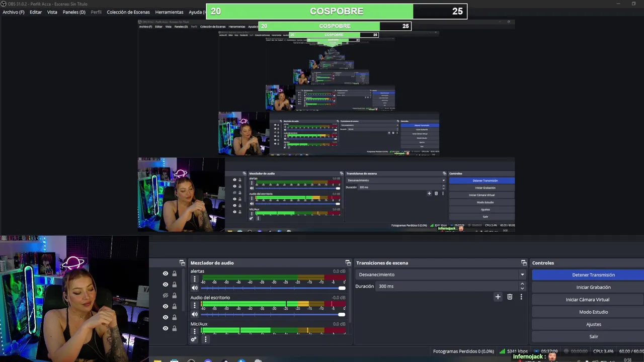This screenshot has height=362, width=644.
Task: Click the recording timer 00:00:00
Action: [576, 351]
